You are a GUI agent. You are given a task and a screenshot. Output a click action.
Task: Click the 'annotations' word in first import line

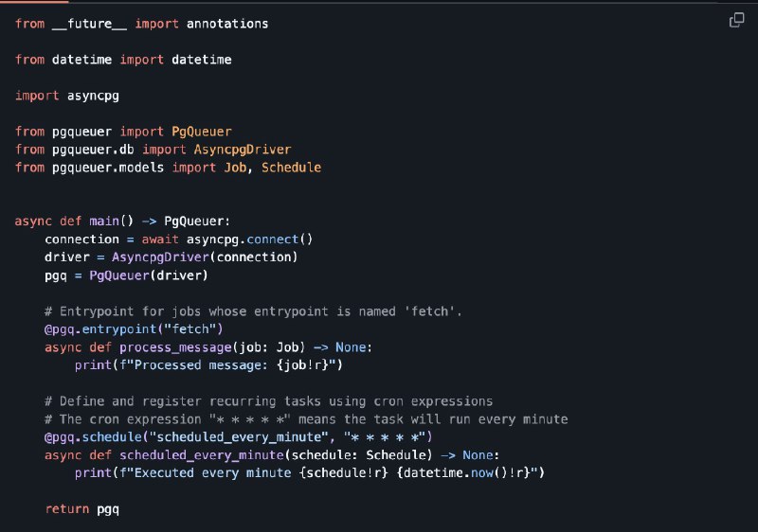tap(227, 24)
